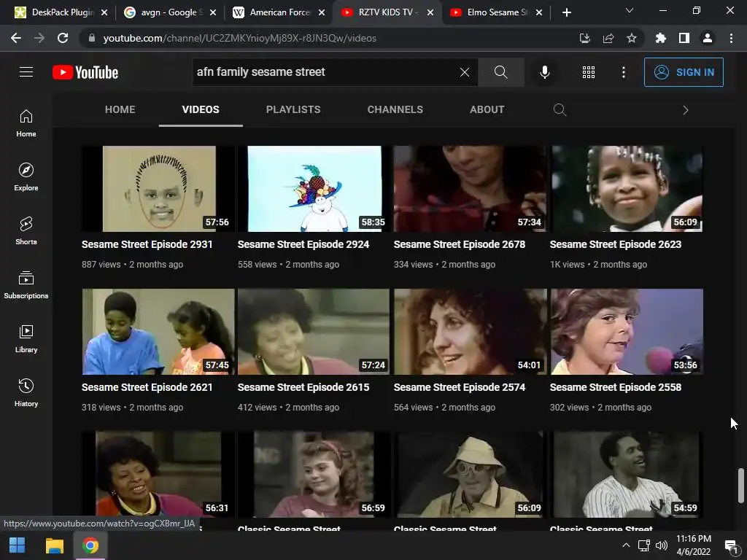Play the bottom-row thumbnail with 54:59 duration
This screenshot has width=747, height=560.
[627, 474]
